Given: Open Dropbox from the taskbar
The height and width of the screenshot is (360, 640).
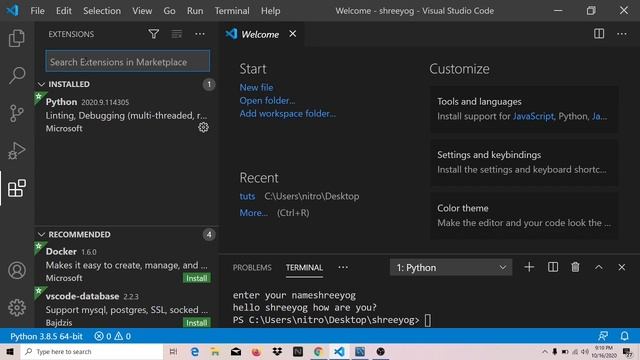Looking at the screenshot, I should (277, 351).
